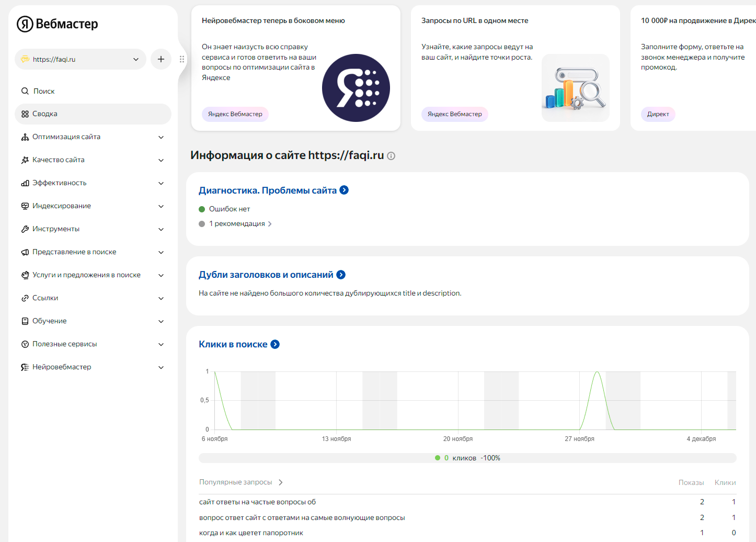
Task: Click the Yandex Webmaster logo icon
Action: tap(25, 24)
